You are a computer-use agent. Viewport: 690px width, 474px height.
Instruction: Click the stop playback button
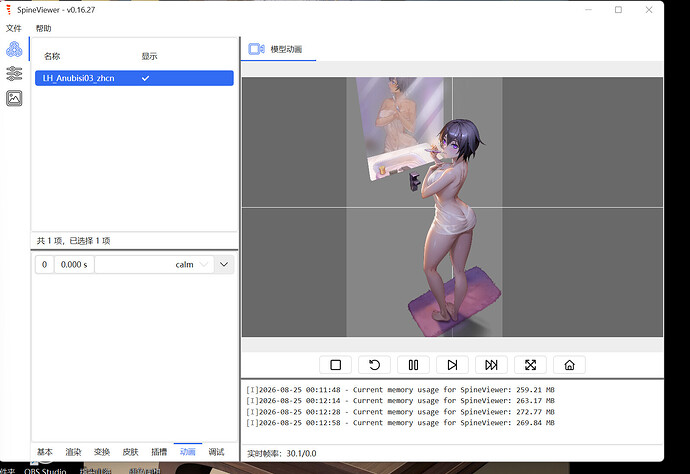tap(335, 365)
